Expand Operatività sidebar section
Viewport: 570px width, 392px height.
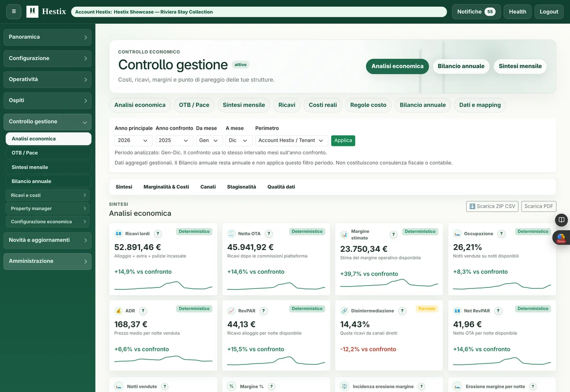pos(47,79)
